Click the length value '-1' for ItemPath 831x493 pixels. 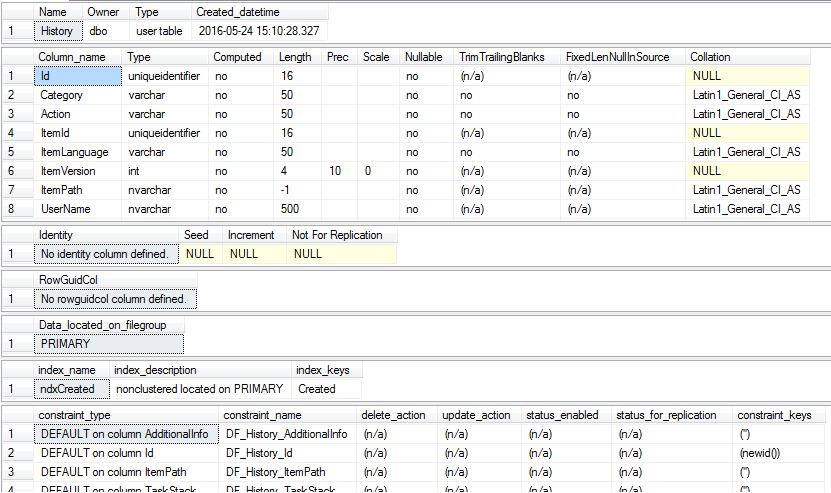[x=298, y=190]
